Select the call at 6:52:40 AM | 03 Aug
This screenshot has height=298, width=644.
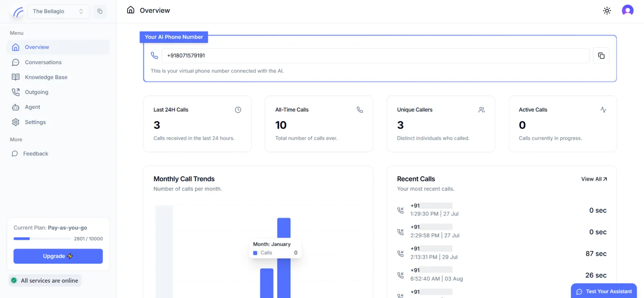(x=502, y=275)
